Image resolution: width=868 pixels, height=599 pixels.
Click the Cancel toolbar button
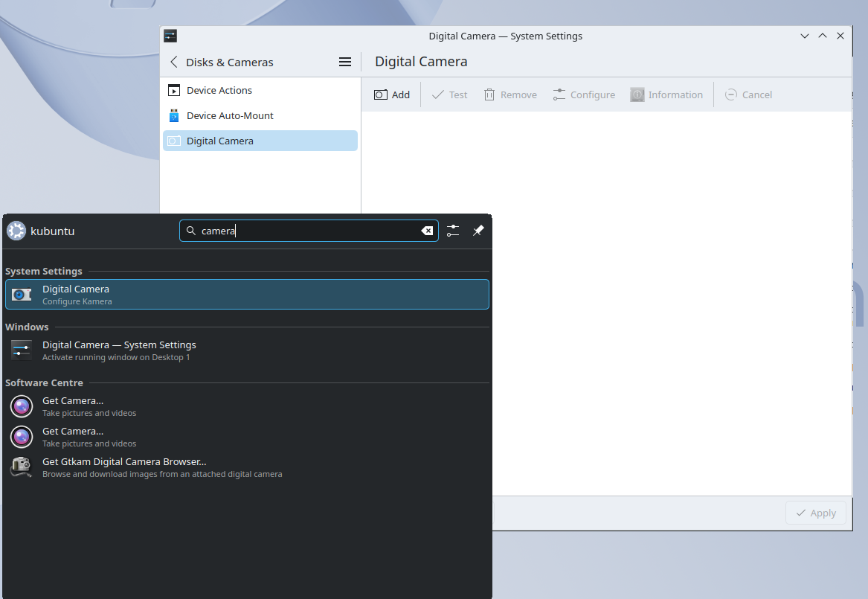click(748, 95)
